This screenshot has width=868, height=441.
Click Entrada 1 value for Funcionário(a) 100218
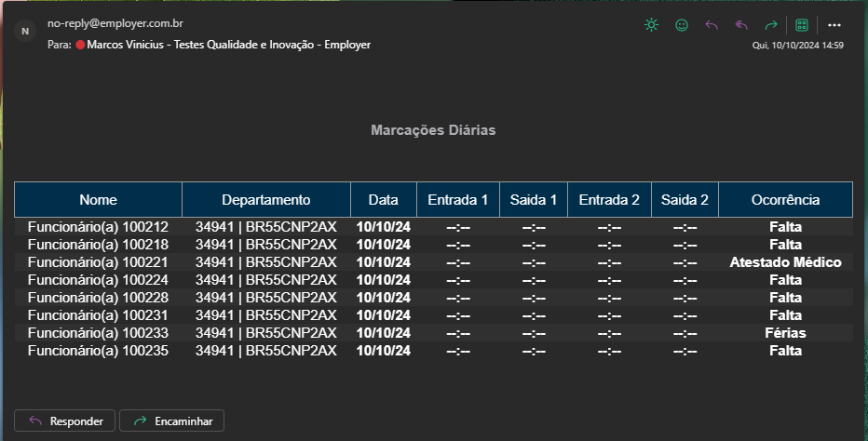[x=458, y=245]
